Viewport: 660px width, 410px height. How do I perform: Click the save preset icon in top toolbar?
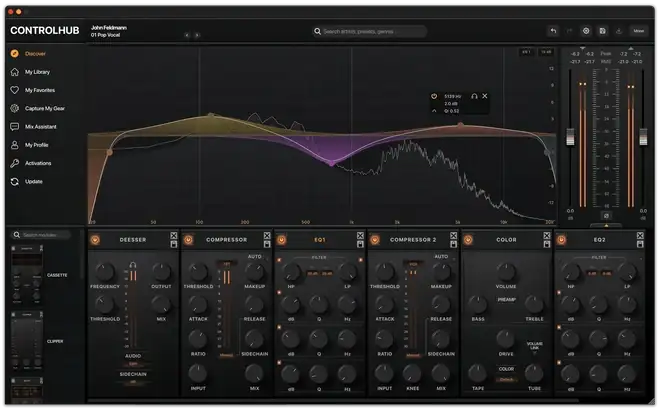(602, 31)
